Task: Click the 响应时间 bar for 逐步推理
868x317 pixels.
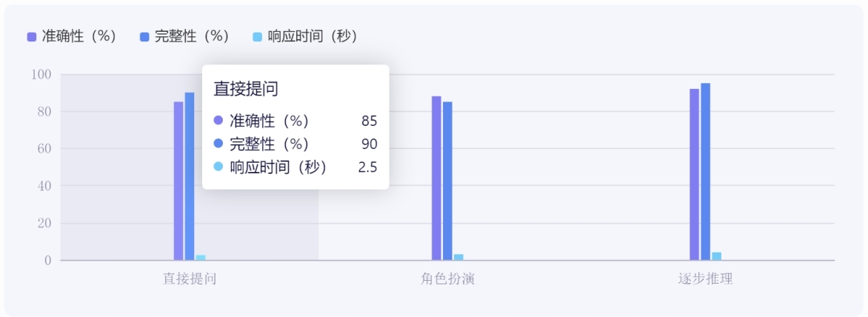Action: tap(716, 256)
